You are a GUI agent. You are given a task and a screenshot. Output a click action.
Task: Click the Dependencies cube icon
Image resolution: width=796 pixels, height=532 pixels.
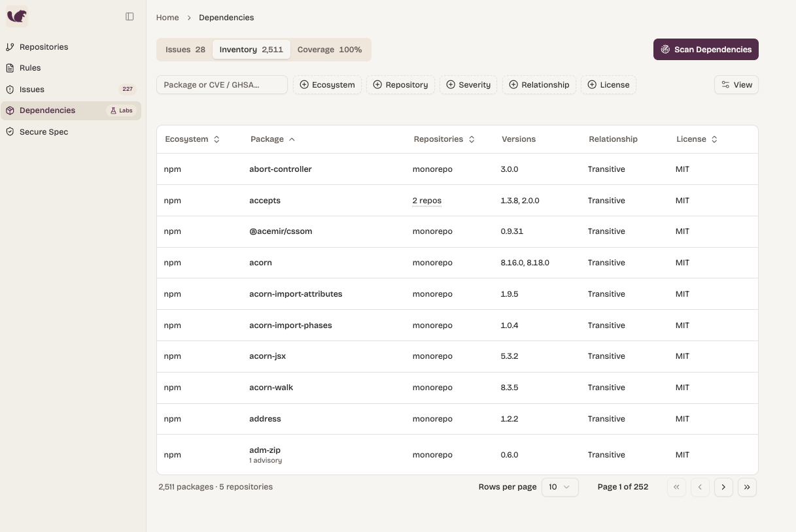pyautogui.click(x=10, y=110)
